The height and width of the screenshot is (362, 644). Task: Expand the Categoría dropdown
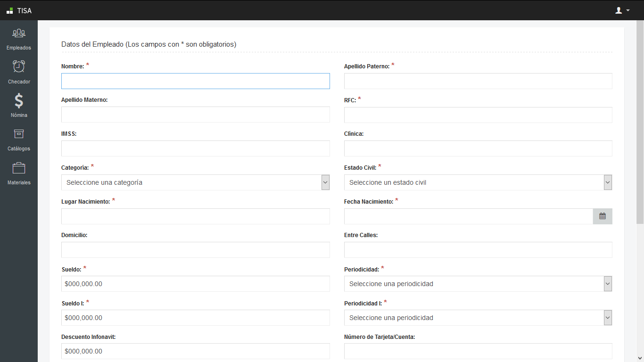coord(195,182)
